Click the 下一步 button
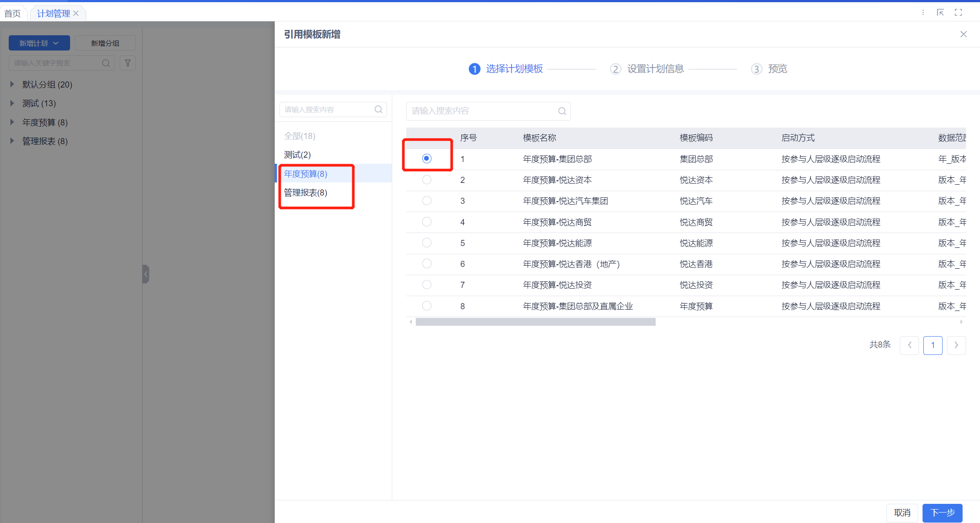Image resolution: width=980 pixels, height=523 pixels. [x=942, y=513]
